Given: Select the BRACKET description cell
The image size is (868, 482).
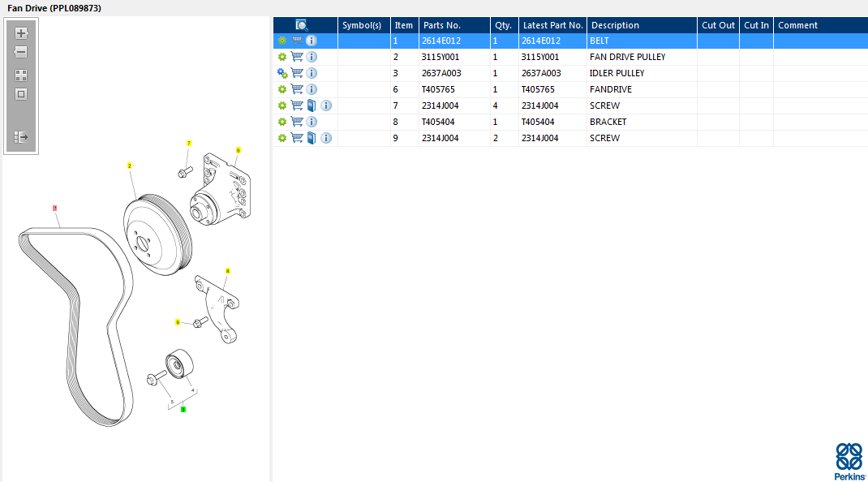Looking at the screenshot, I should tap(642, 122).
